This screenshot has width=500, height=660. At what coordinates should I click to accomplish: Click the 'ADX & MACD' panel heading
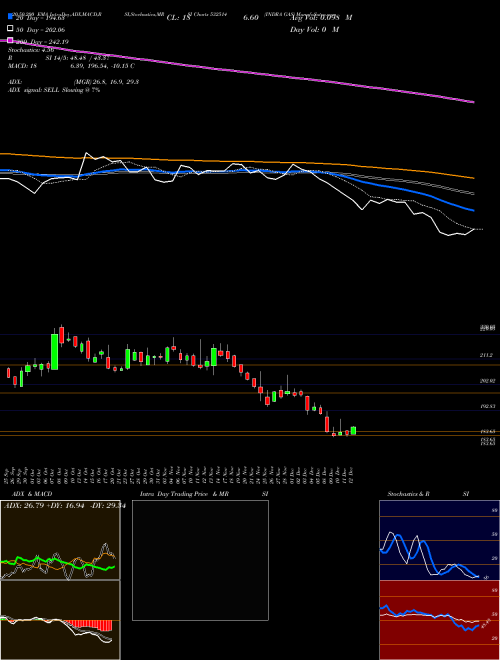pyautogui.click(x=32, y=494)
